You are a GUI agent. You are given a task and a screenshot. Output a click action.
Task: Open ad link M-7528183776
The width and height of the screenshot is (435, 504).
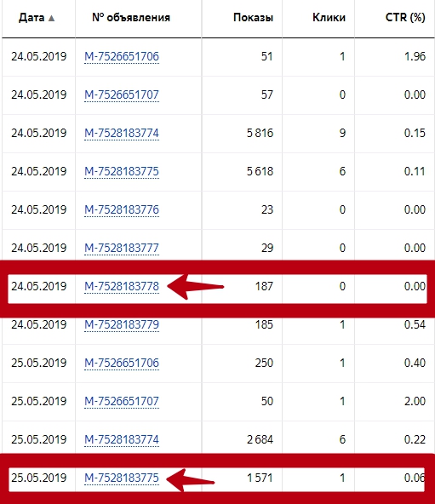(122, 209)
